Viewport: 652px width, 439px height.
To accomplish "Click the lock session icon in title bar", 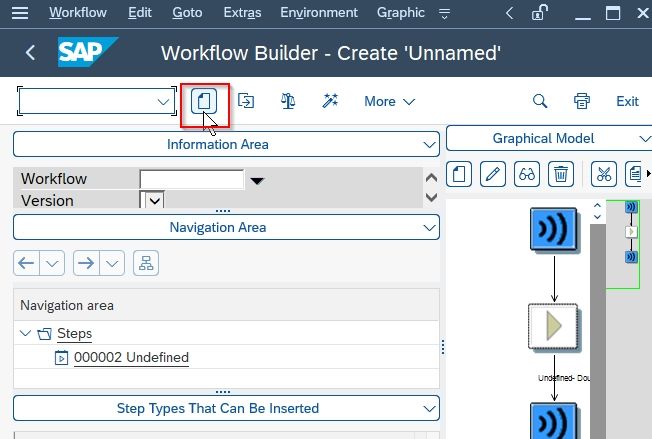I will click(x=539, y=13).
